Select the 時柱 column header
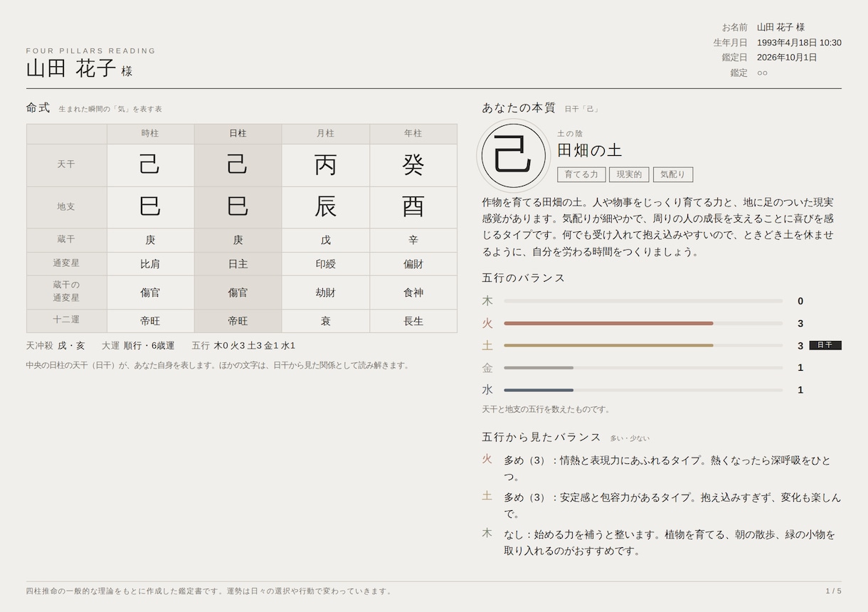The width and height of the screenshot is (868, 612). click(x=150, y=134)
